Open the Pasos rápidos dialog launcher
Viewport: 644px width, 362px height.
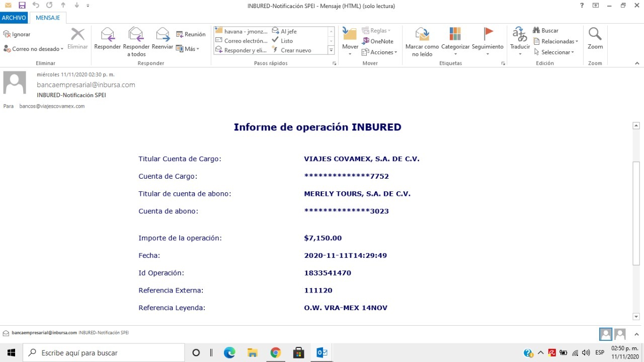click(x=334, y=64)
